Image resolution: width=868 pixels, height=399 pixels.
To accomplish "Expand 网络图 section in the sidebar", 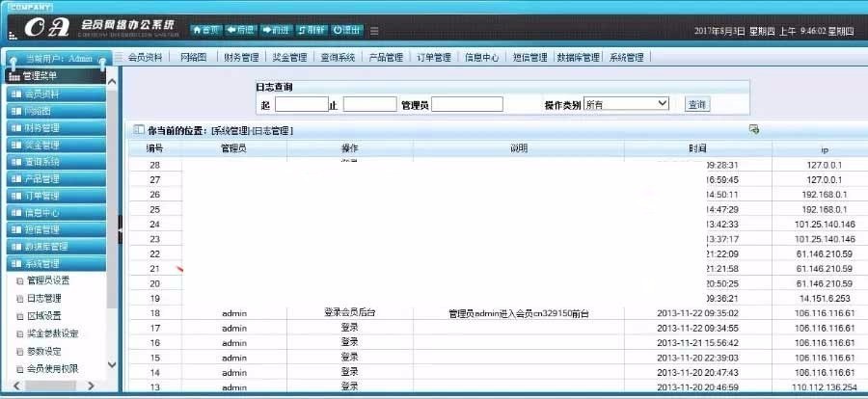I will click(56, 111).
